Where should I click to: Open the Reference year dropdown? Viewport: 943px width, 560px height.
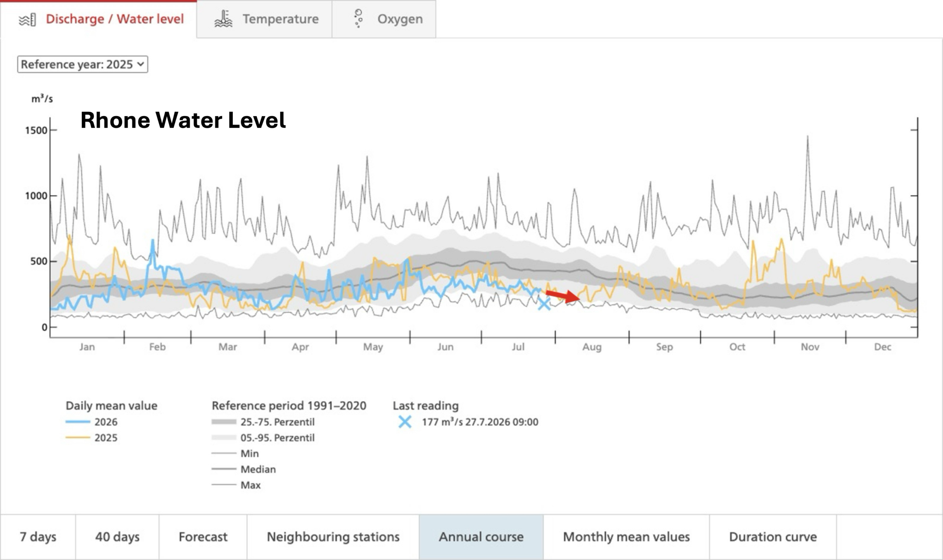click(83, 64)
